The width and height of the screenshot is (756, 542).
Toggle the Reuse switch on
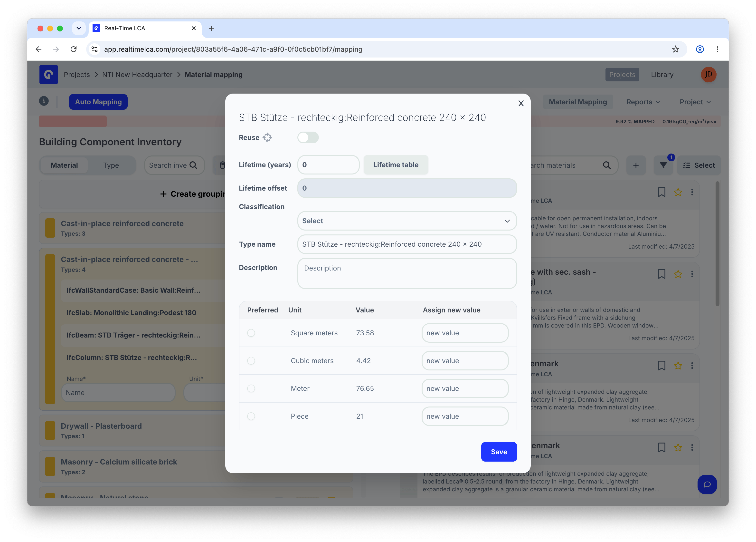tap(308, 137)
